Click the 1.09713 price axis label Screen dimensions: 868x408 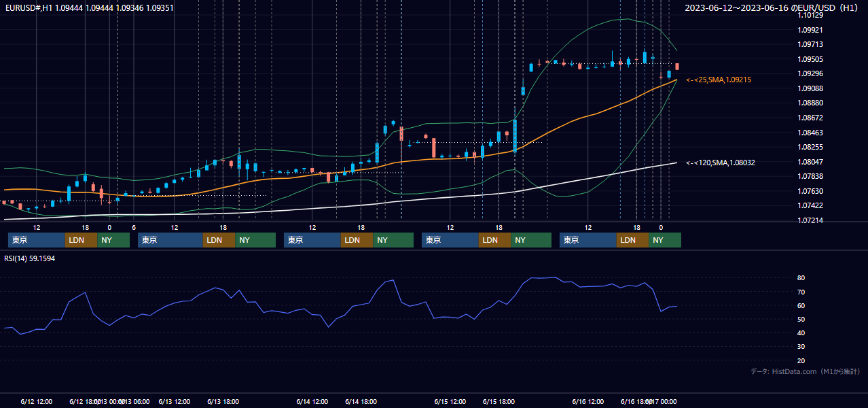click(x=811, y=44)
